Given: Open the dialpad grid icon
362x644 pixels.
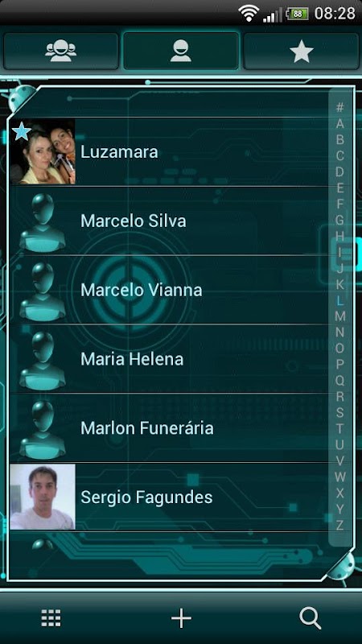Looking at the screenshot, I should tap(51, 617).
